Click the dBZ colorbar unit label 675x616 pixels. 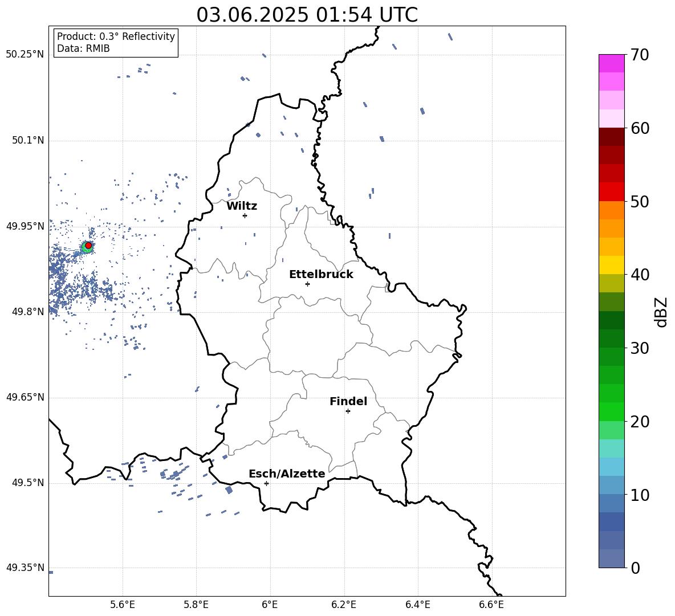tap(662, 312)
